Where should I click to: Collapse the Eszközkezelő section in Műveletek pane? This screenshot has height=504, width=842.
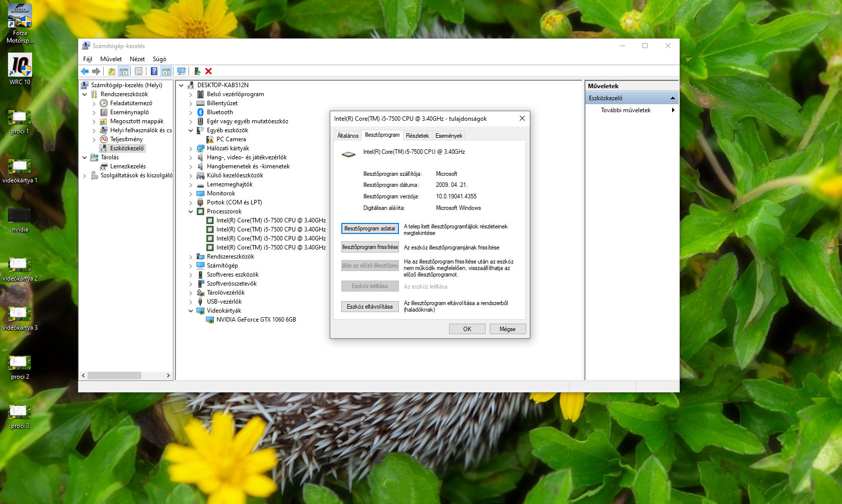673,98
